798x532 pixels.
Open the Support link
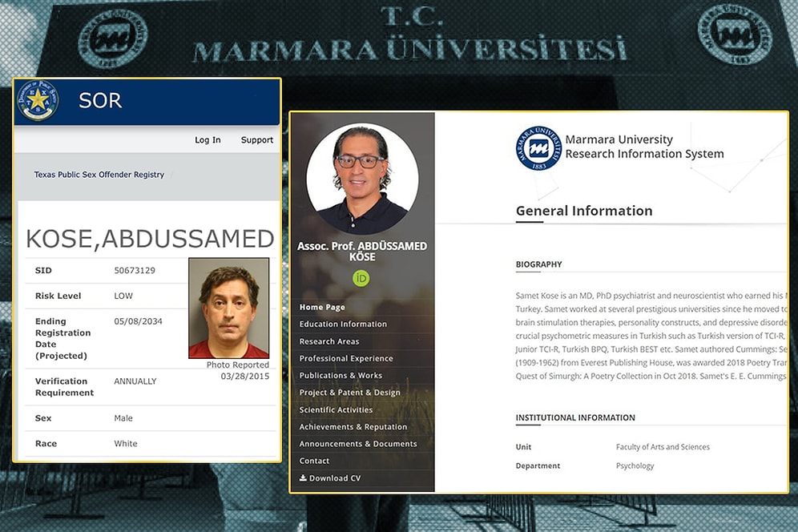[x=257, y=139]
